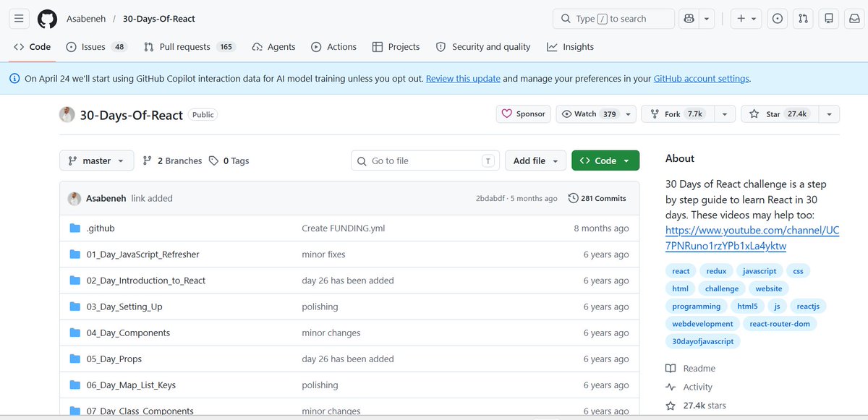Click the 'Type / to search' box
Screen dimensions: 868x420
pyautogui.click(x=613, y=19)
